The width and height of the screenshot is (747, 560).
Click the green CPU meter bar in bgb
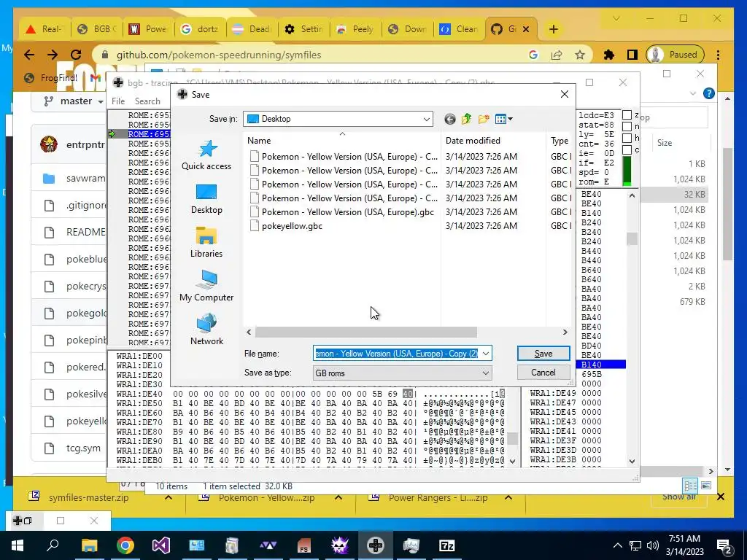point(627,171)
